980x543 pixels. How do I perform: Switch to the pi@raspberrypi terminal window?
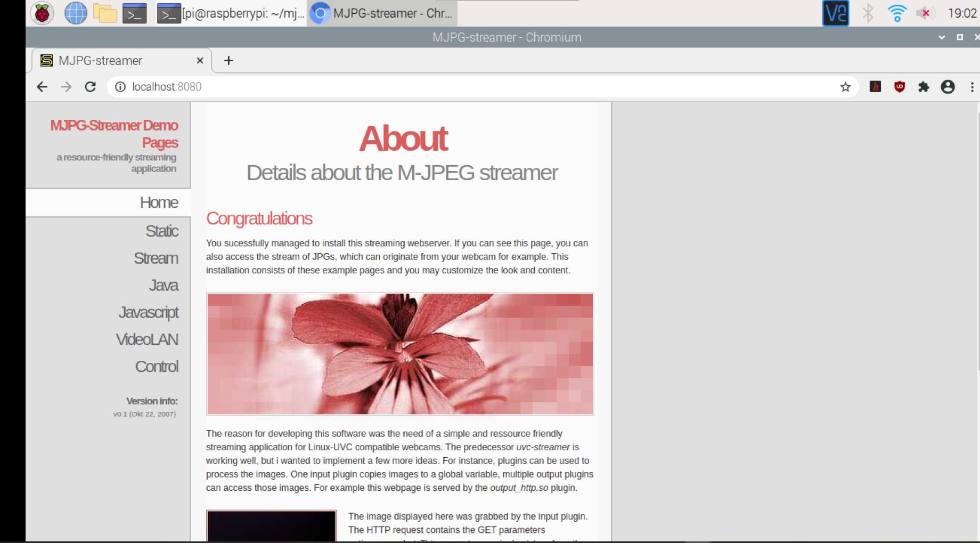point(229,13)
